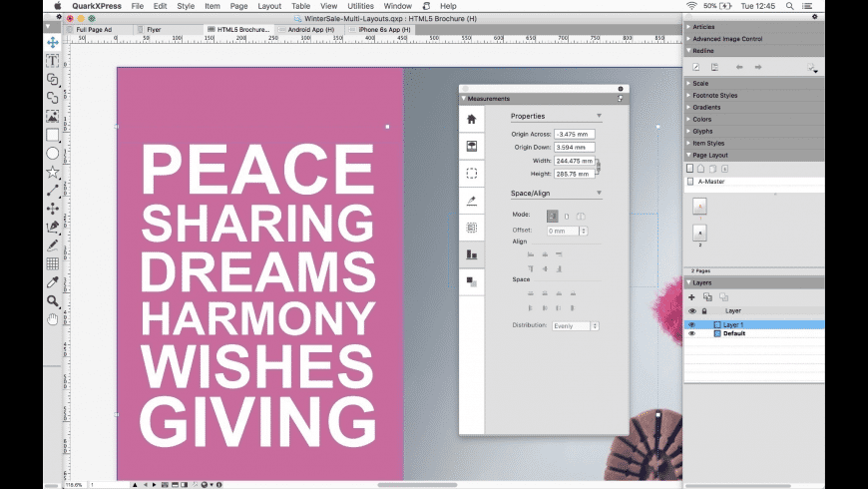Screen dimensions: 868x489
Task: Select Spread Relative align mode
Action: pyautogui.click(x=581, y=216)
